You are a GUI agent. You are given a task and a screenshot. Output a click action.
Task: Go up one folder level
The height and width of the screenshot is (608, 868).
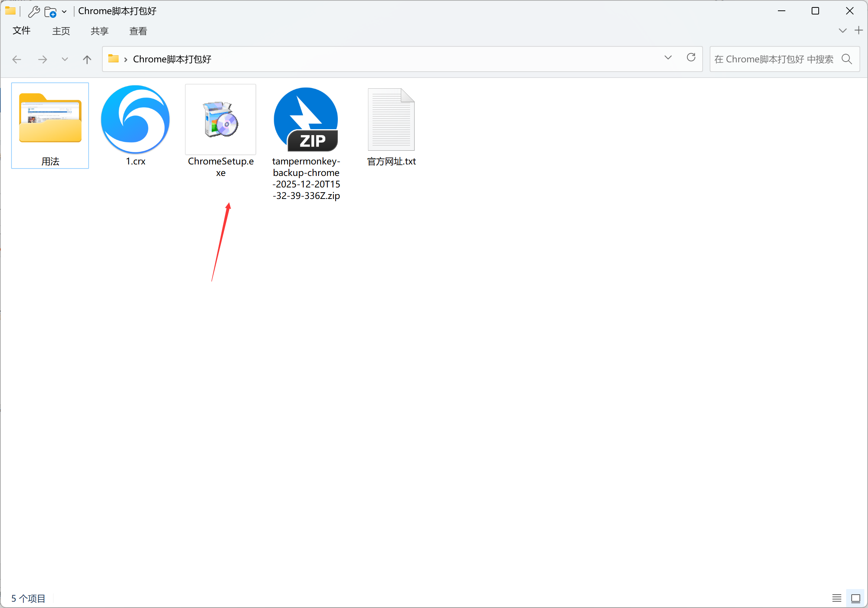87,59
